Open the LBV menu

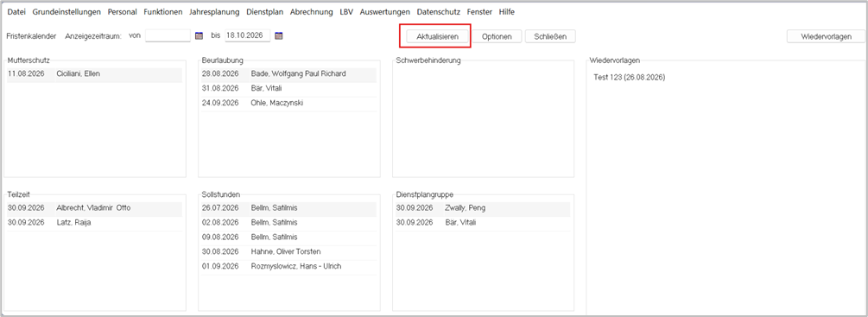(346, 11)
